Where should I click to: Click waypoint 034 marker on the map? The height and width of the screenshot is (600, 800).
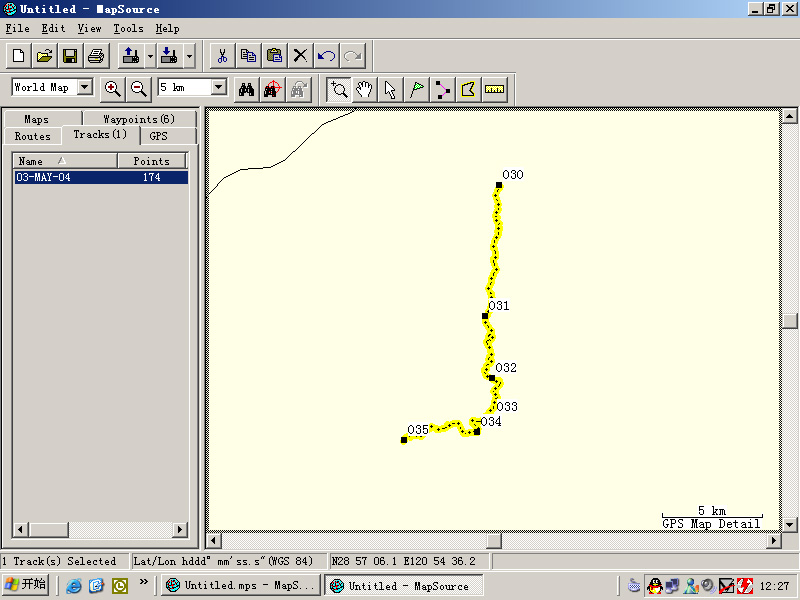[x=477, y=432]
